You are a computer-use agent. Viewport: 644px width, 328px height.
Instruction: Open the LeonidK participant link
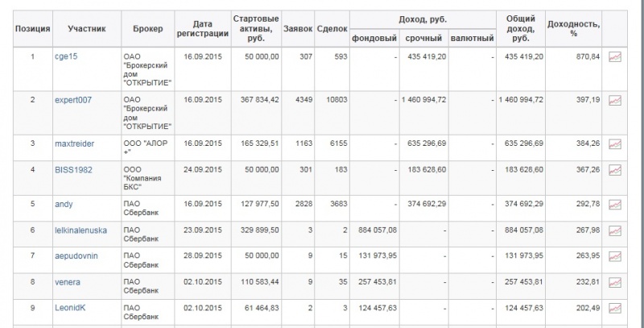point(70,308)
